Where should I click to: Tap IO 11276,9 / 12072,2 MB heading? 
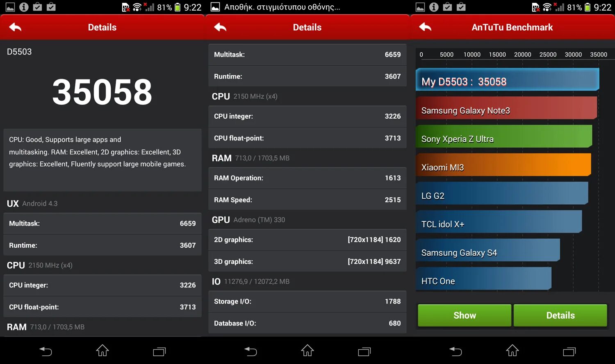[x=251, y=281]
